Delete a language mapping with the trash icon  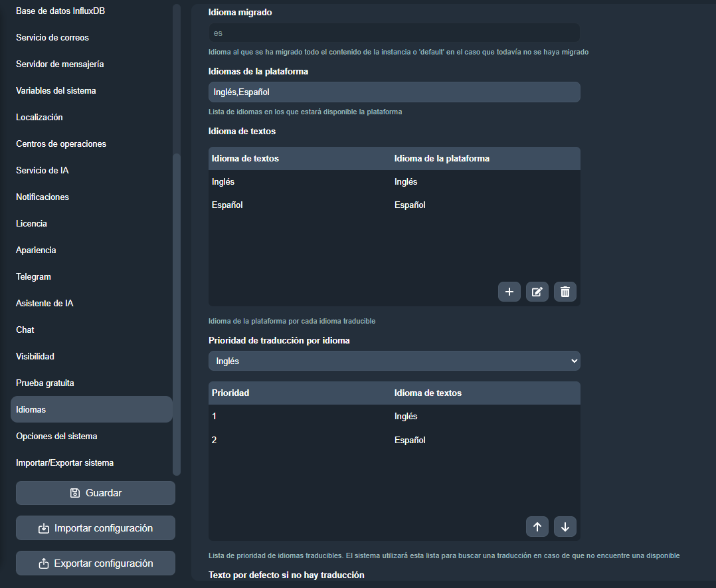(565, 291)
